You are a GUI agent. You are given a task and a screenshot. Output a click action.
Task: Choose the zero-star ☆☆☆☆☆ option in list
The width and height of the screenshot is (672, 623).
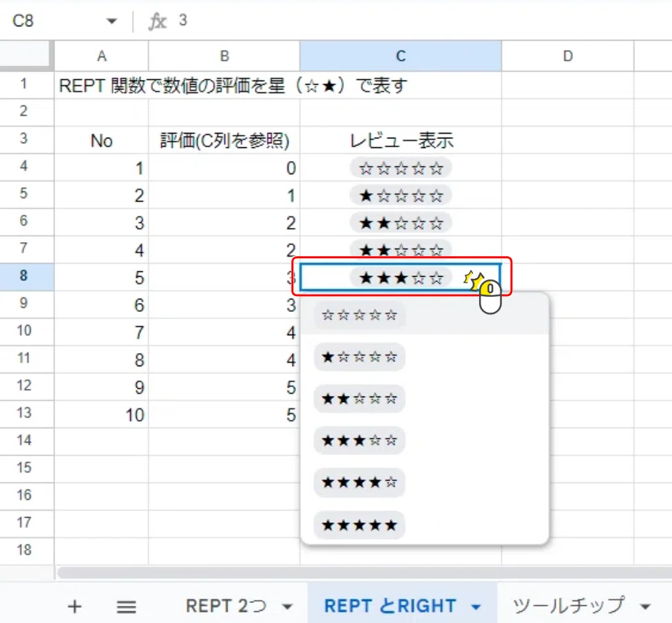tap(359, 315)
